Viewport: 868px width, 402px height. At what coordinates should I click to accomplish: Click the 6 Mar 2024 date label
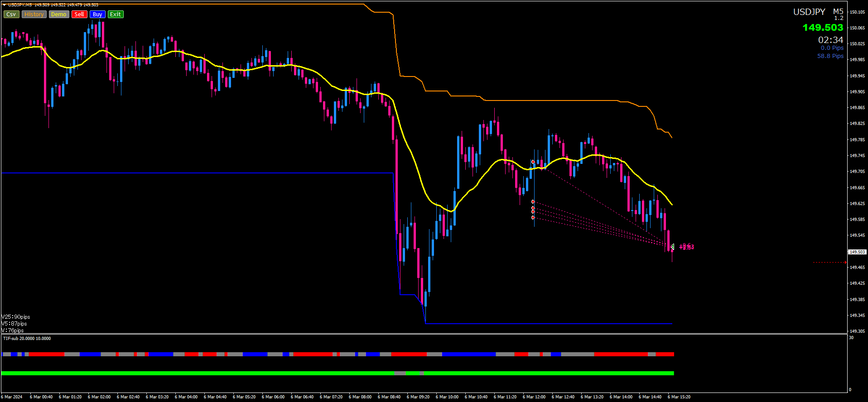point(12,397)
